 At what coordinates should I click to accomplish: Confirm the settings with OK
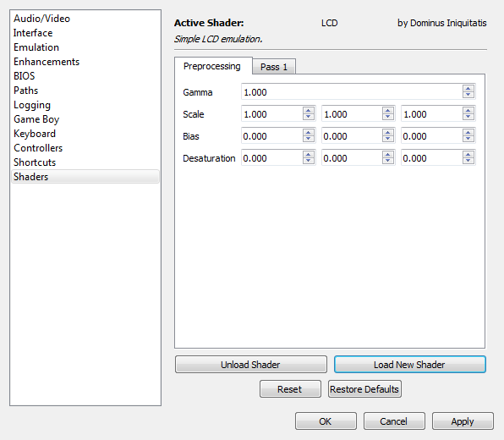326,421
